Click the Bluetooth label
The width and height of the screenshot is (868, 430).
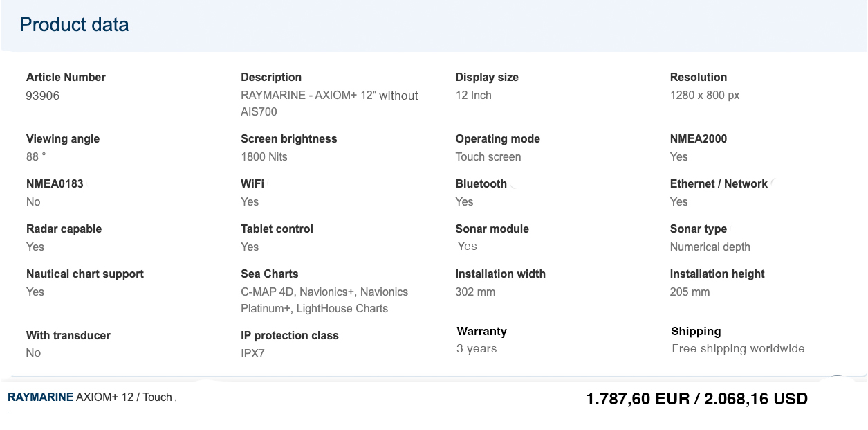[481, 184]
